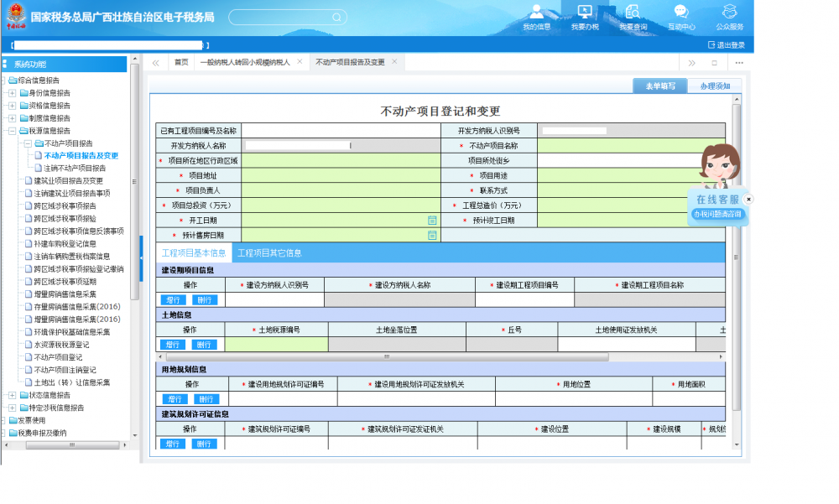
Task: Switch to 办理须知 tab
Action: pos(714,86)
